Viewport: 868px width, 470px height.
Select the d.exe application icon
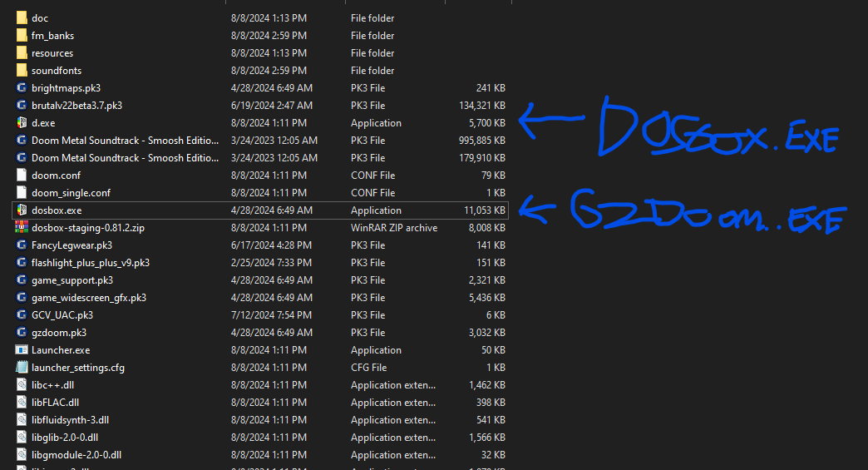(22, 123)
